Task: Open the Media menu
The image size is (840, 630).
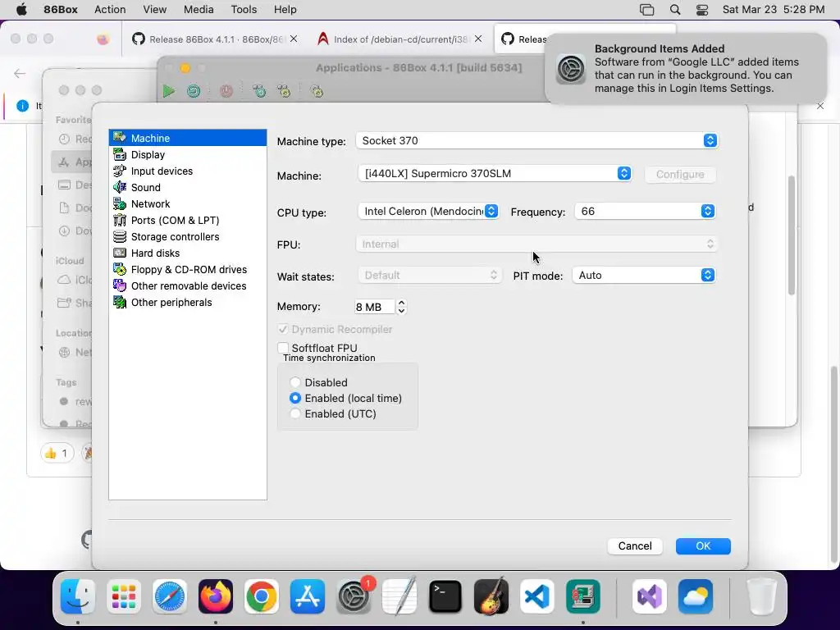Action: tap(199, 9)
